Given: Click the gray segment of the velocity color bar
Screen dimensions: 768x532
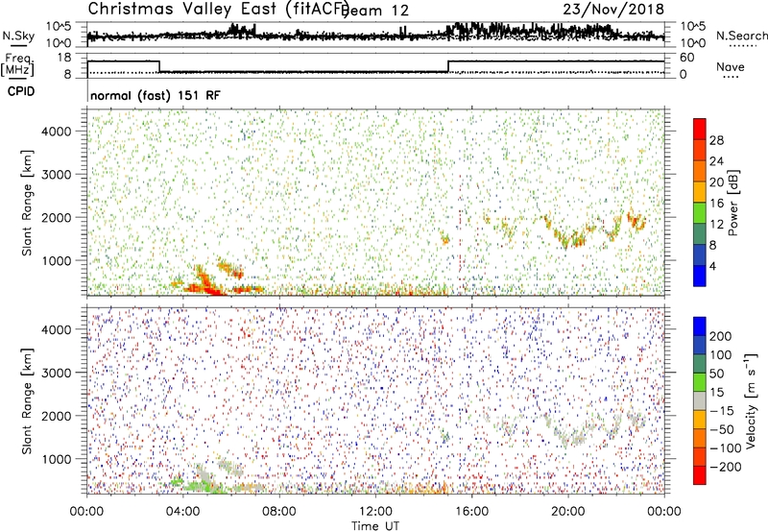Looking at the screenshot, I should 700,400.
